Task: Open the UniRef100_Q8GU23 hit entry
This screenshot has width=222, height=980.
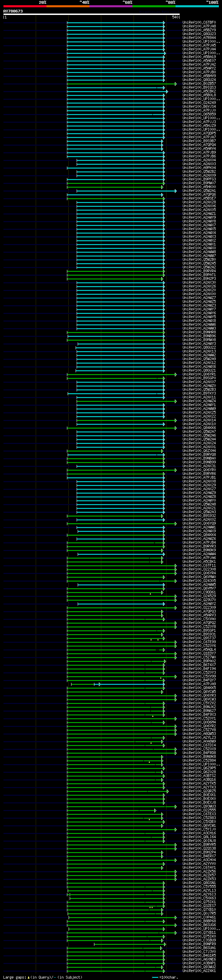Action: [199, 34]
